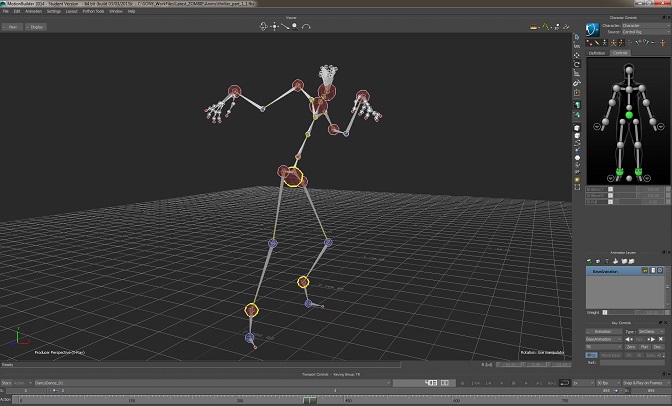The width and height of the screenshot is (672, 406).
Task: Select the green hips effector on character figure
Action: (x=629, y=115)
